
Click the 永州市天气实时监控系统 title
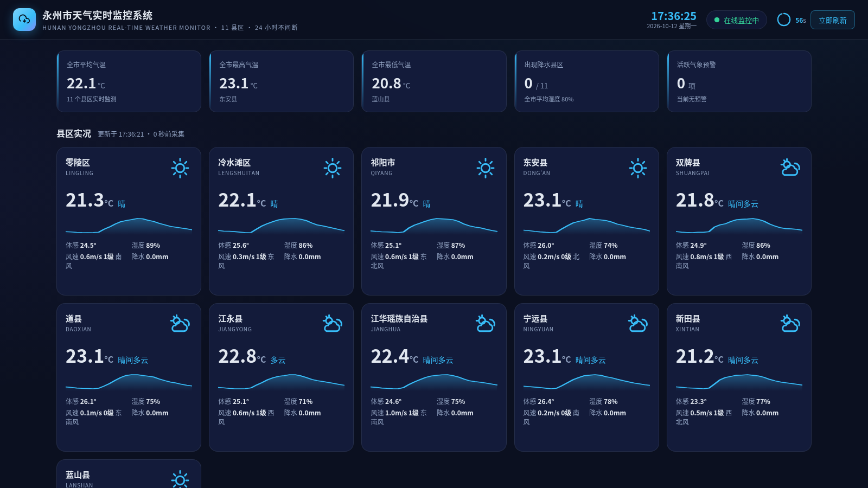pos(98,15)
